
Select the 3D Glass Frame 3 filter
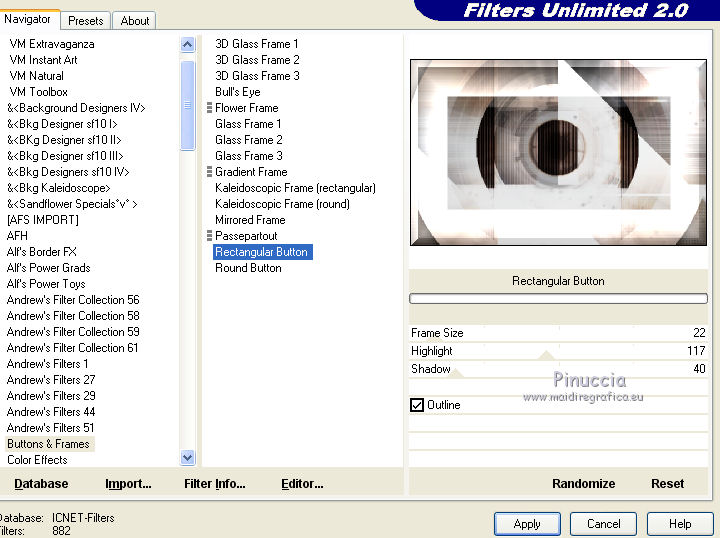[257, 76]
